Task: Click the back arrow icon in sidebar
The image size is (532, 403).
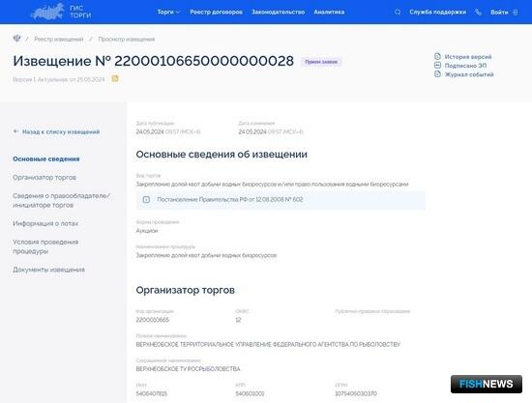Action: 15,131
